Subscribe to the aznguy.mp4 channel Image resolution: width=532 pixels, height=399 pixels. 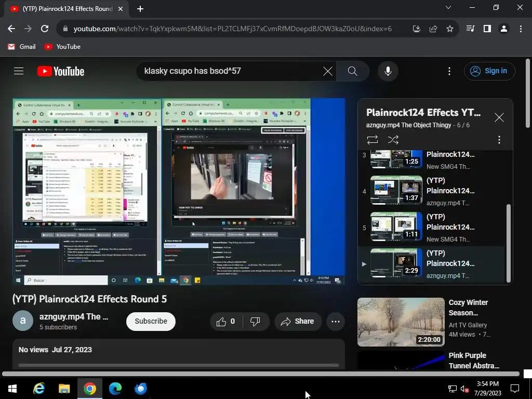click(x=151, y=321)
